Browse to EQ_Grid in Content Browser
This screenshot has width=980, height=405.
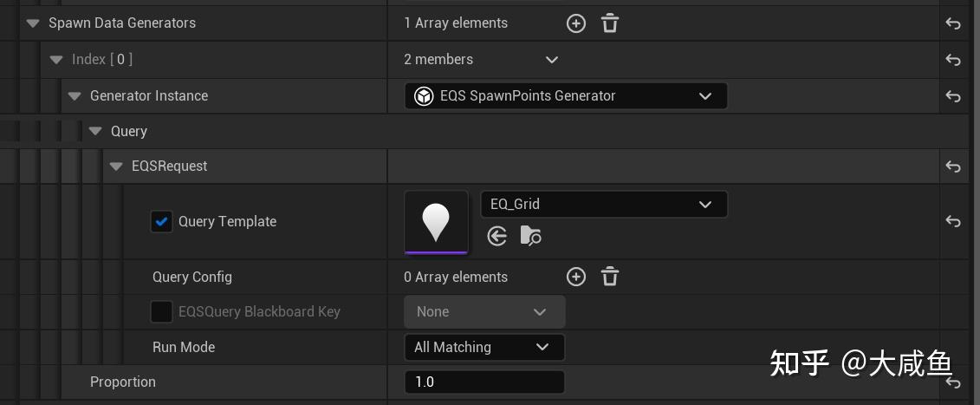[530, 236]
